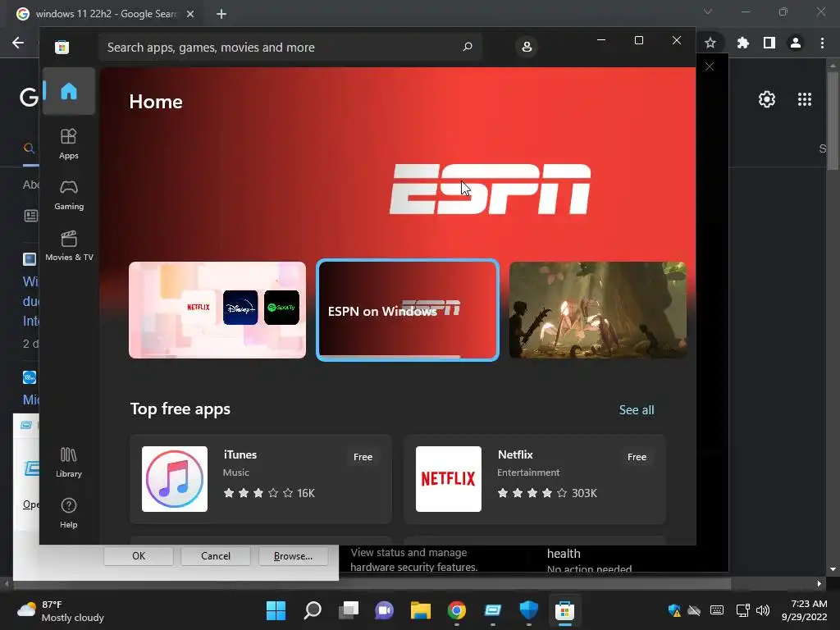Viewport: 840px width, 630px height.
Task: Open Help in Store sidebar
Action: [x=69, y=514]
